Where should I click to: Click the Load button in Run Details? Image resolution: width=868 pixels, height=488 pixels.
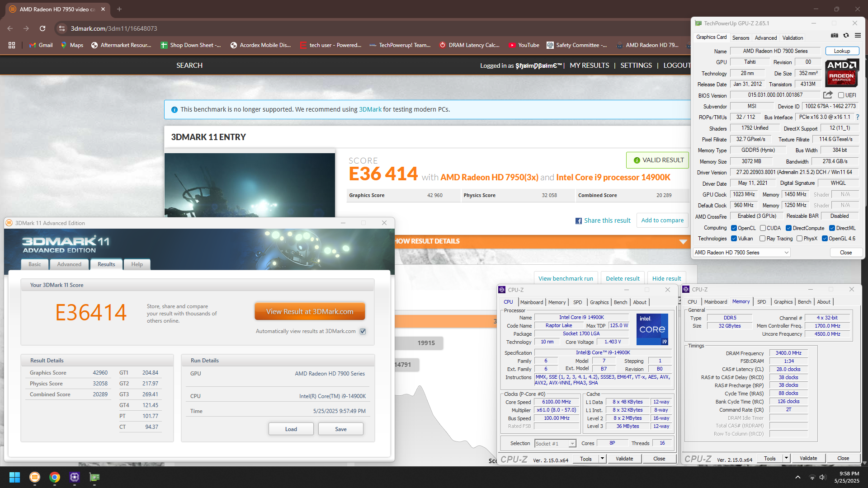[291, 429]
